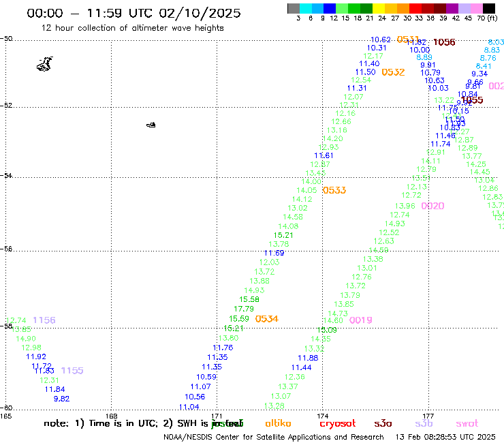This screenshot has width=504, height=443.
Task: Click the pink swot time label 0019
Action: point(361,320)
